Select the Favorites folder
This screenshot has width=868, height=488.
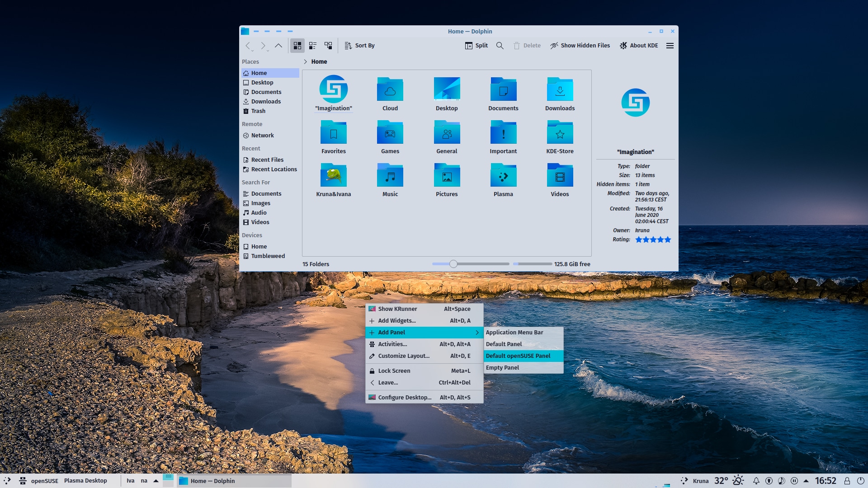click(x=334, y=137)
